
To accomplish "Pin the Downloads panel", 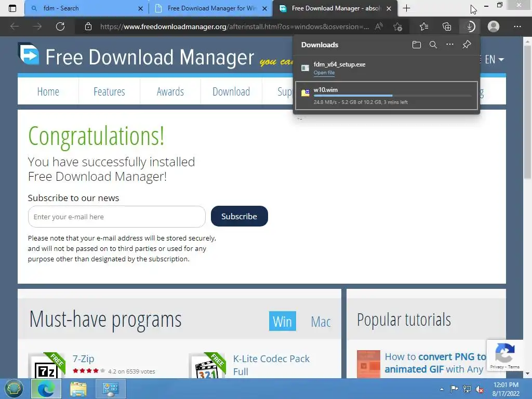I will point(467,45).
